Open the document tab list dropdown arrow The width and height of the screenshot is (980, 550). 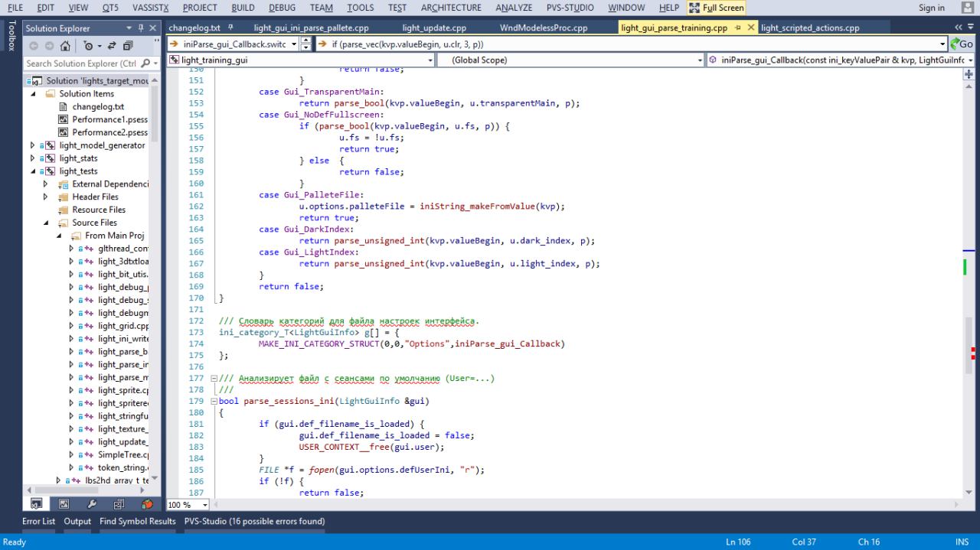point(972,28)
